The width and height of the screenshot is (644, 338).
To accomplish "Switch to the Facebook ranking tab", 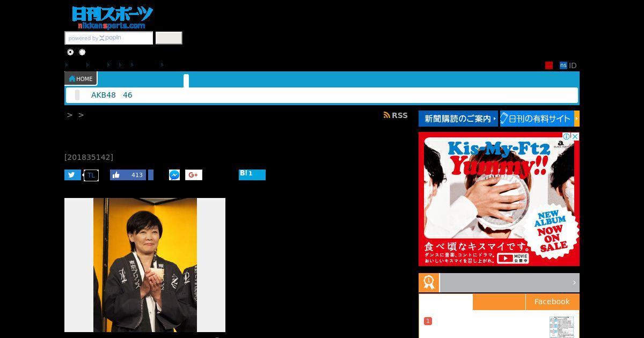I will click(552, 302).
